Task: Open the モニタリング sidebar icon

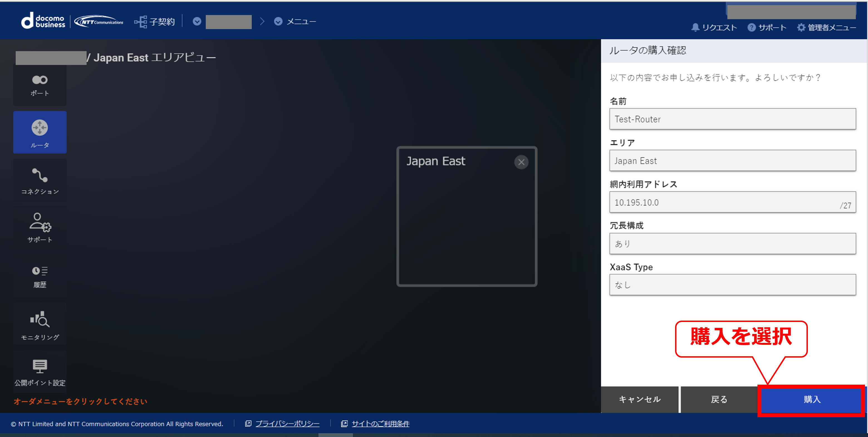Action: 40,324
